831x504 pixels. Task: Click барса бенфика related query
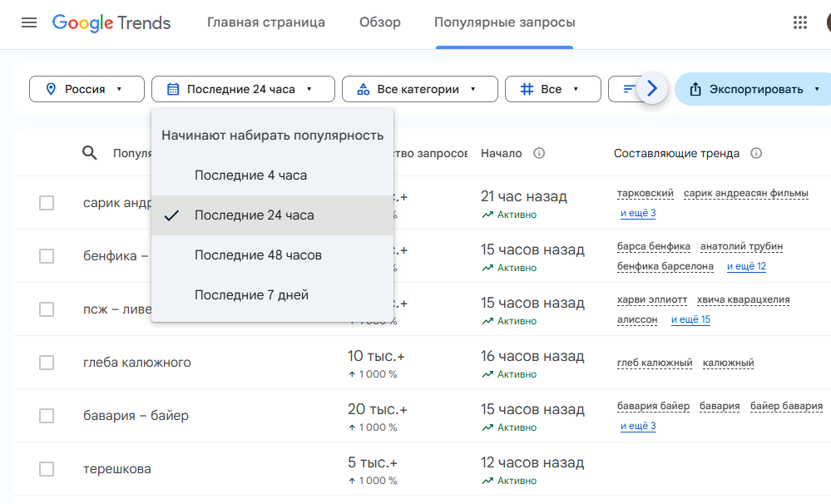[654, 246]
